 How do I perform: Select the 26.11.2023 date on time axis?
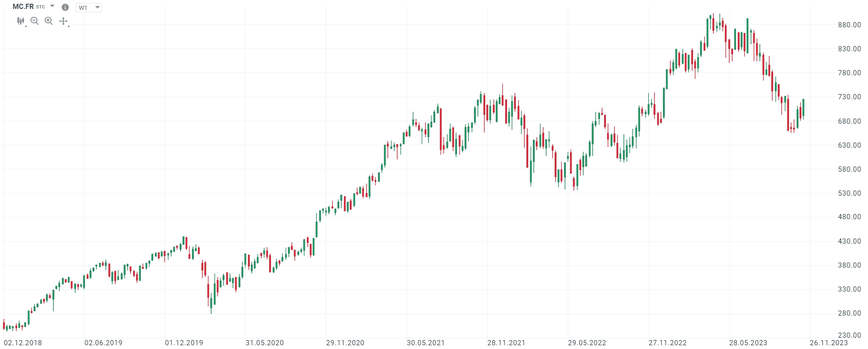[x=828, y=343]
